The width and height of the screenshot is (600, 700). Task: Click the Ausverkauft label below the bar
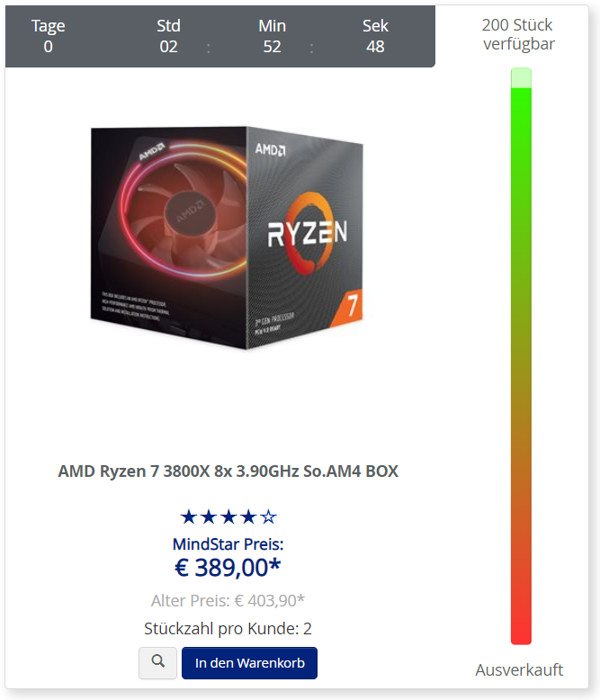point(519,669)
